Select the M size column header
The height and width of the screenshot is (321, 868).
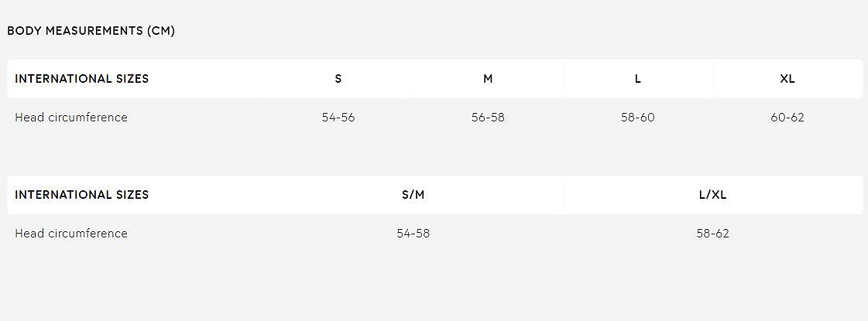click(x=488, y=79)
